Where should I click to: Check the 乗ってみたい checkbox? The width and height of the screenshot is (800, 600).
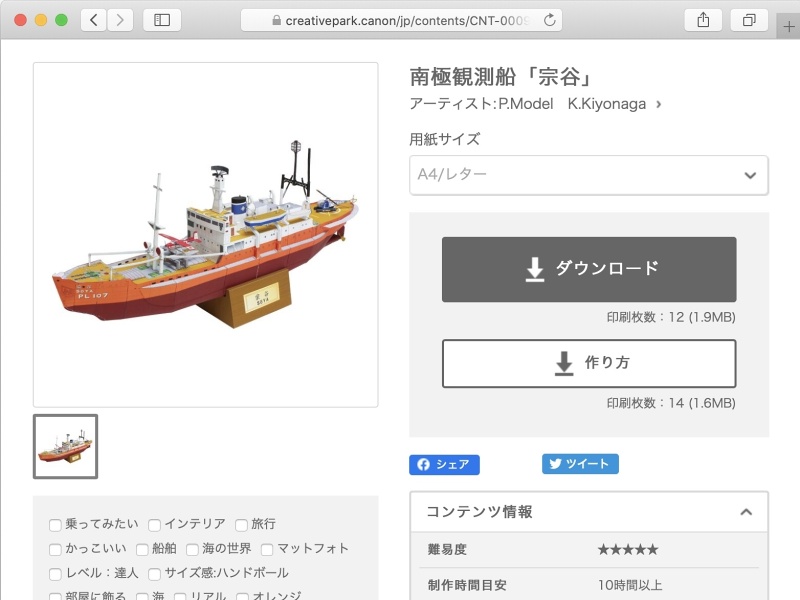(55, 524)
